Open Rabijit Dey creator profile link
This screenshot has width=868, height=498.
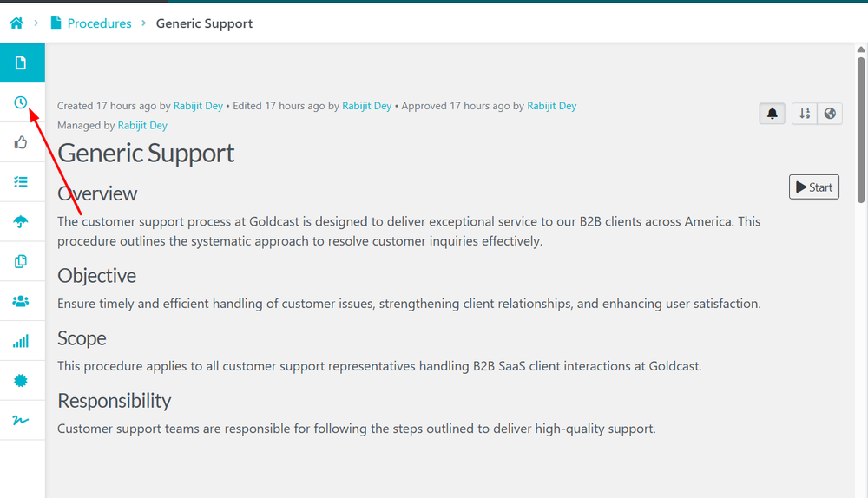198,106
